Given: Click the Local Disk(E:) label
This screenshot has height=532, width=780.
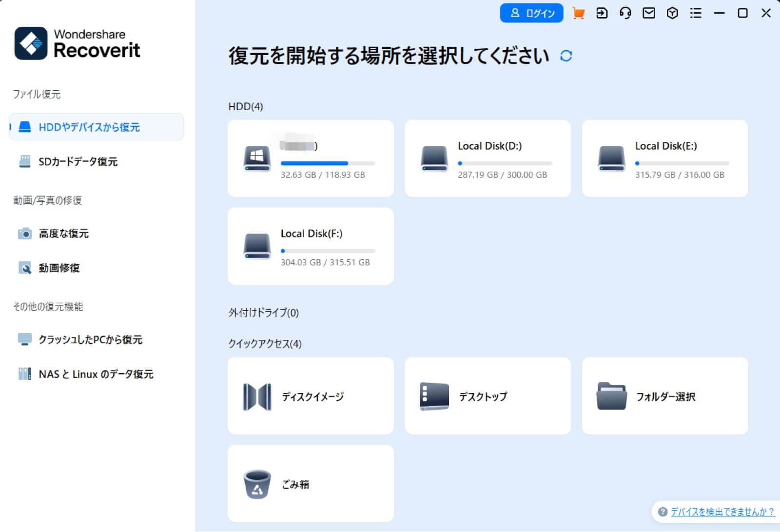Looking at the screenshot, I should [666, 146].
